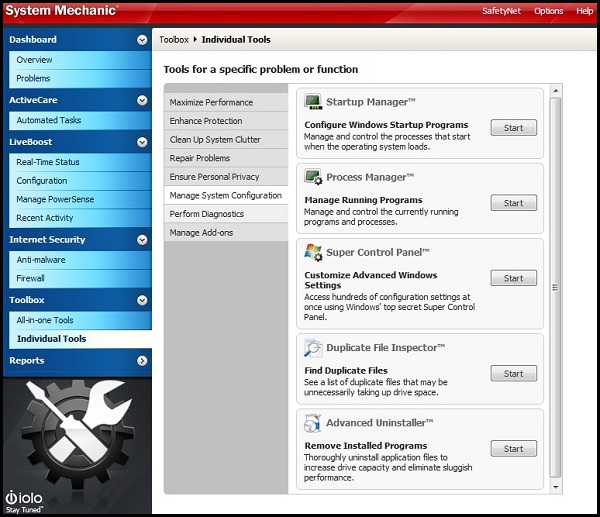Start the Duplicate File Inspector tool

point(514,373)
